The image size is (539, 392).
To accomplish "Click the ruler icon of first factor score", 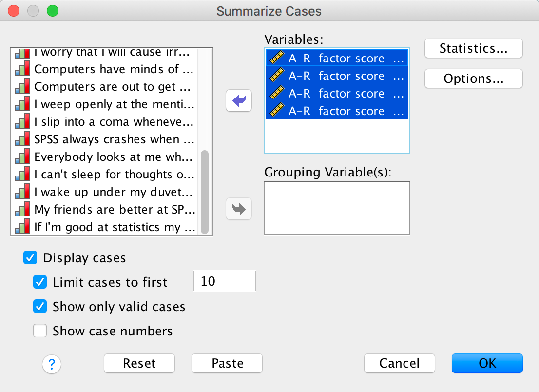I will (x=277, y=59).
